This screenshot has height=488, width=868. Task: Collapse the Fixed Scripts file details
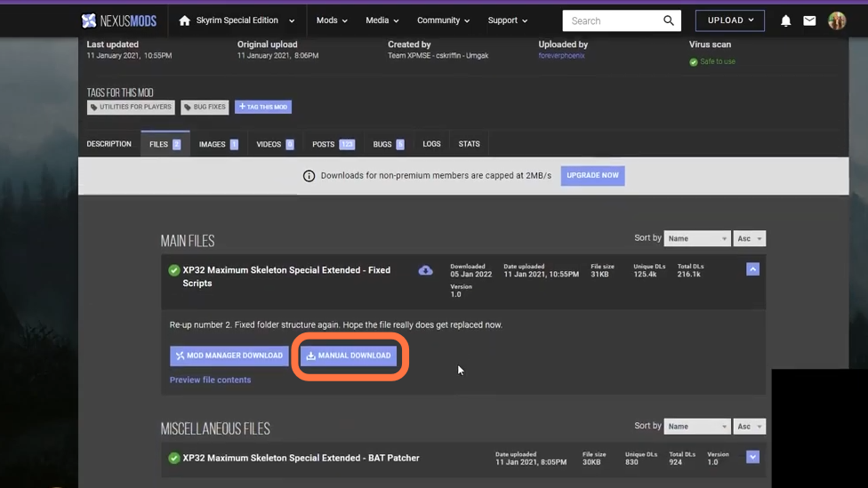[752, 269]
